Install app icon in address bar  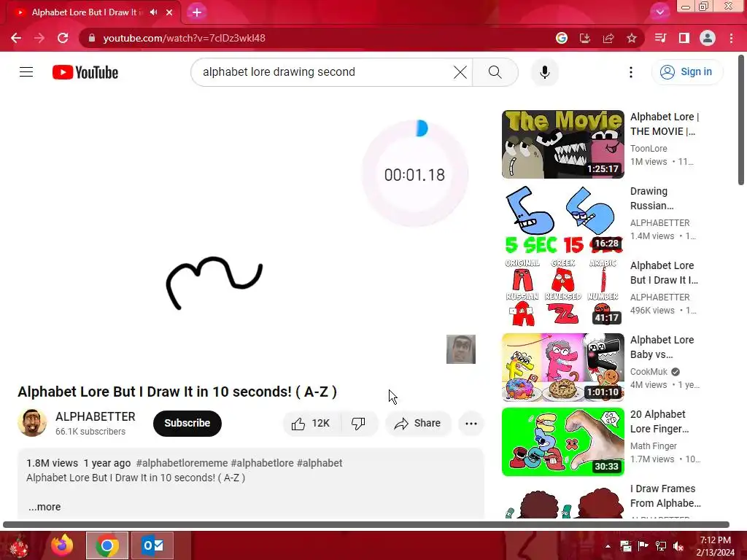(x=585, y=38)
